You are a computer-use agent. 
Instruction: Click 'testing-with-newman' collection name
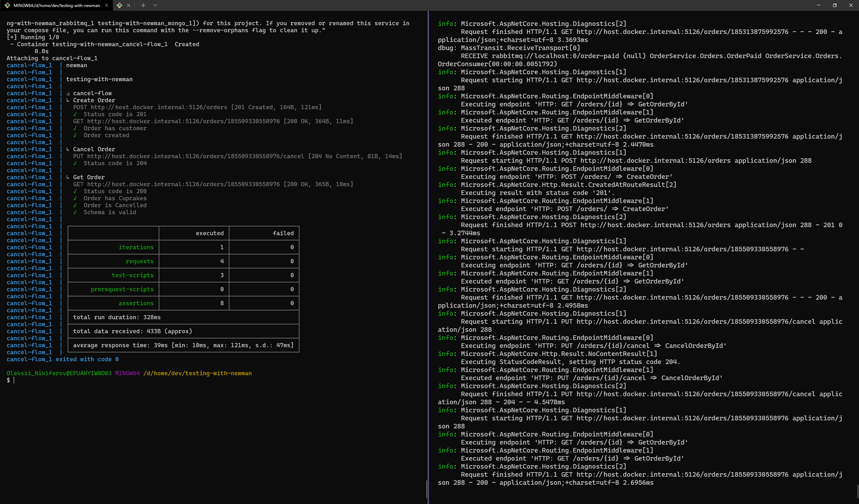point(99,79)
